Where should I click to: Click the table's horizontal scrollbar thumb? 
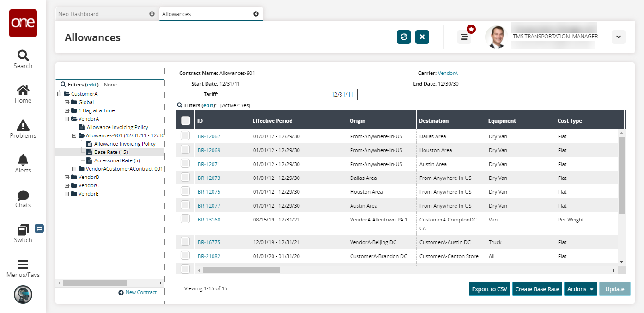pyautogui.click(x=241, y=270)
